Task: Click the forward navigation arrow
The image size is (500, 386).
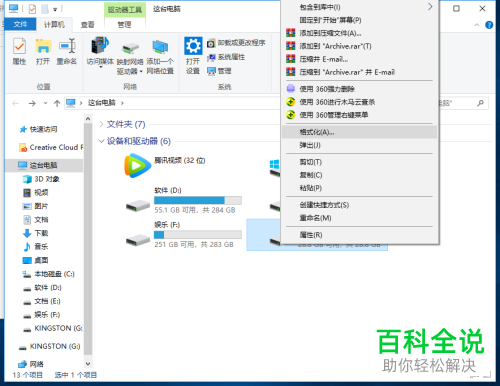Action: (32, 103)
